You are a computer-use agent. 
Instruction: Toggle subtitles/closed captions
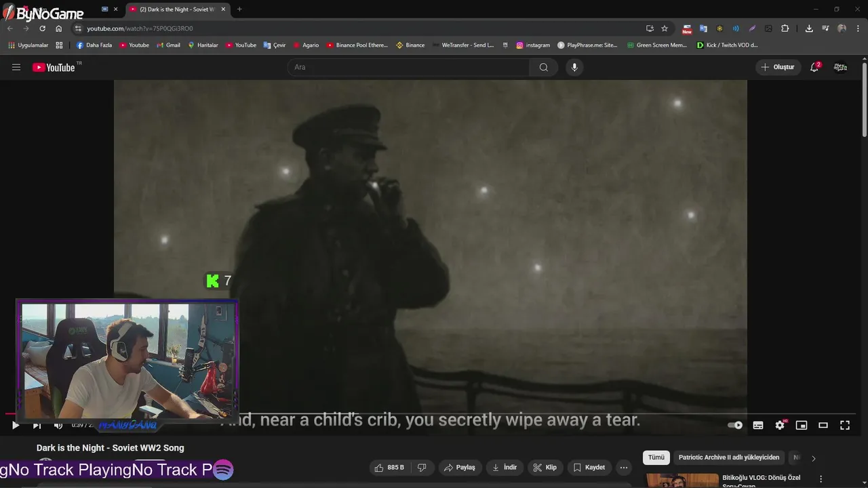pyautogui.click(x=758, y=425)
